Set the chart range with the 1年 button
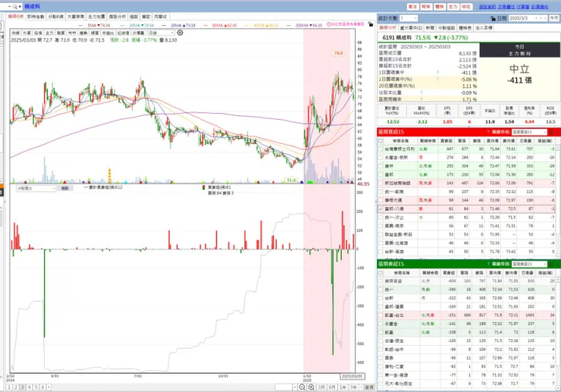Image resolution: width=561 pixels, height=392 pixels. pos(343,387)
